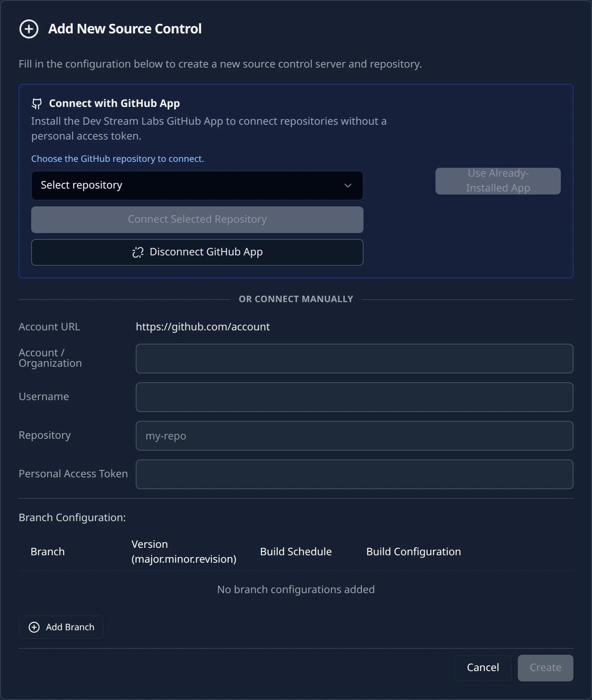
Task: Click the Account / Organization label
Action: pos(50,358)
